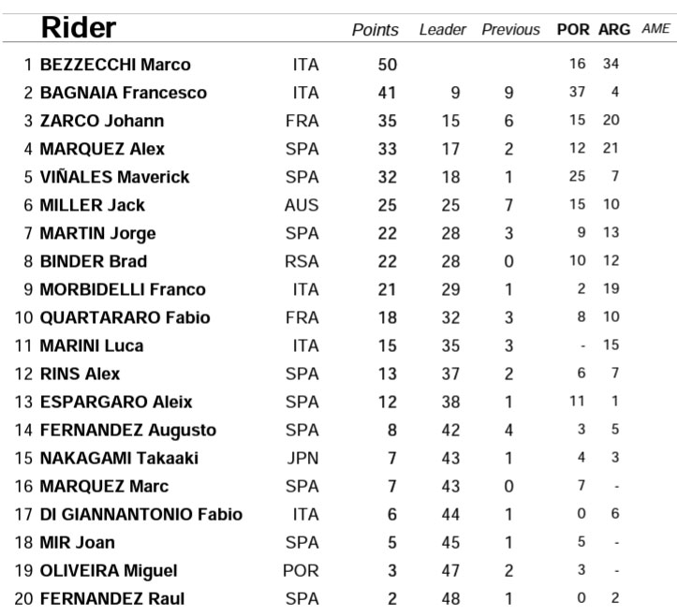Select rider BEZZECCHI Marco
This screenshot has width=677, height=616.
[115, 65]
